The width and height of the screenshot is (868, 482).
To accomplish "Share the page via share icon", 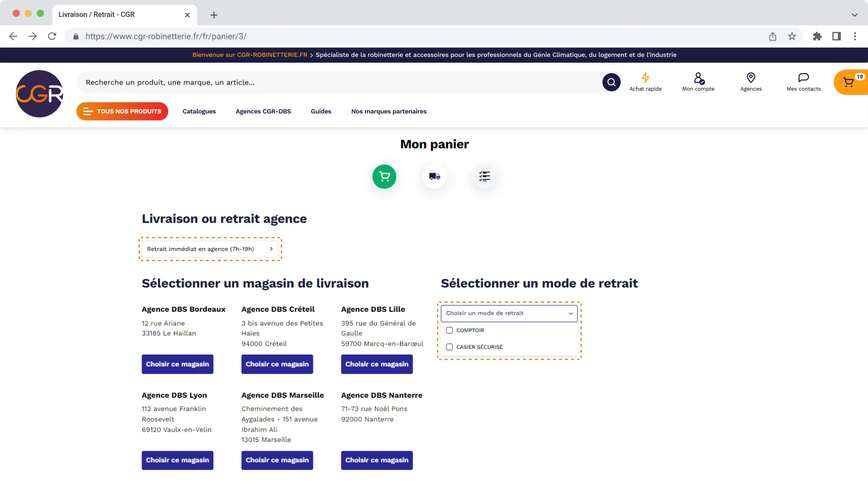I will click(773, 37).
